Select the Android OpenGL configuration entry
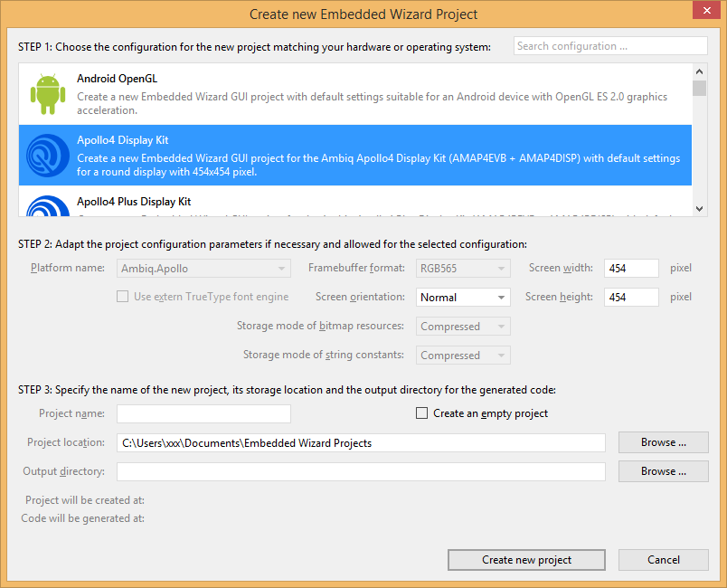The width and height of the screenshot is (727, 588). coord(362,94)
